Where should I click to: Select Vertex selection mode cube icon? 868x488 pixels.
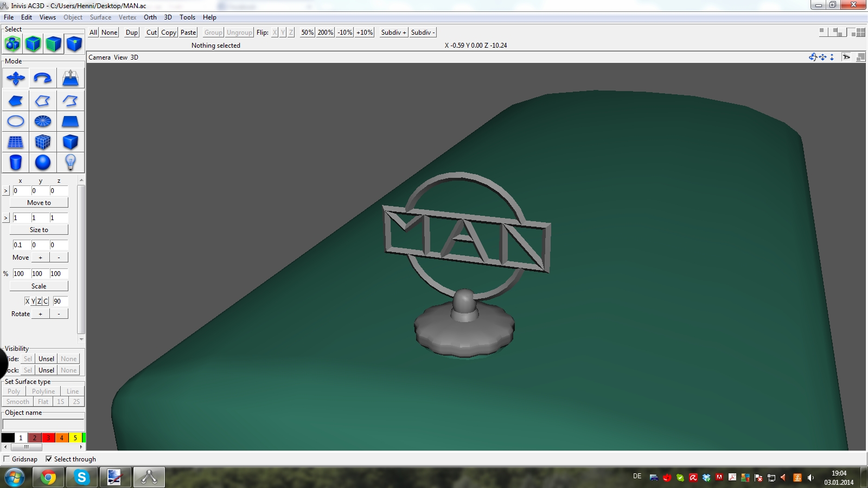[x=74, y=44]
